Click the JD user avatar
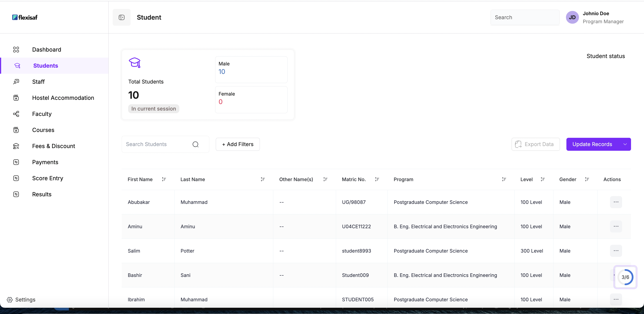This screenshot has height=314, width=644. (572, 17)
